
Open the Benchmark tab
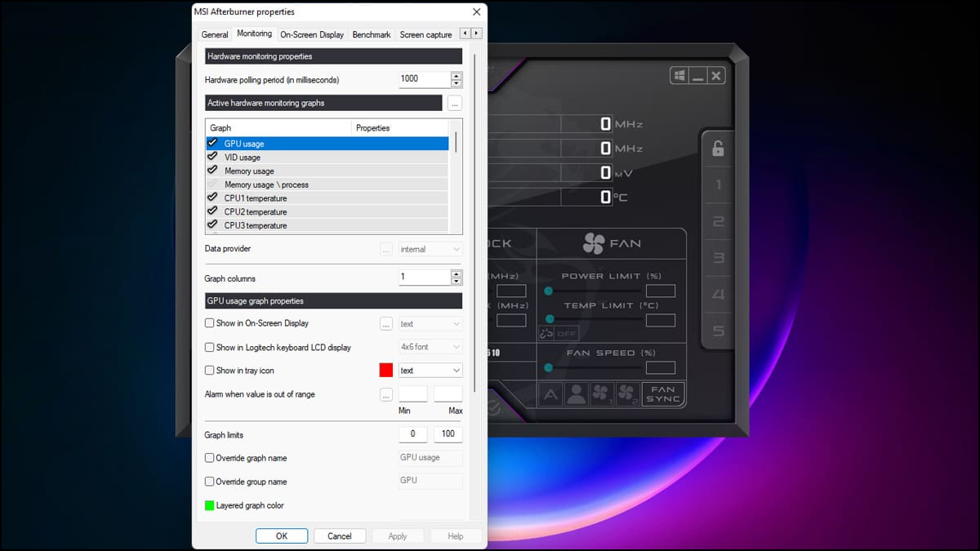click(x=372, y=34)
